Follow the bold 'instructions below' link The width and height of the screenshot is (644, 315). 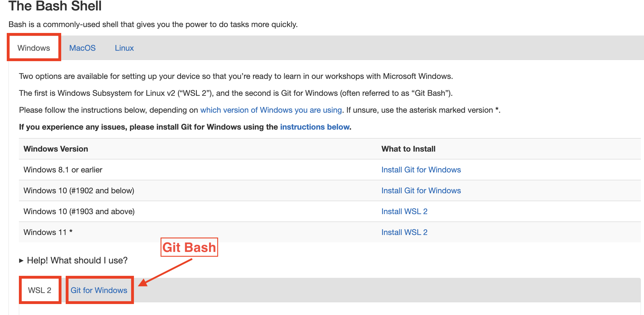(315, 127)
